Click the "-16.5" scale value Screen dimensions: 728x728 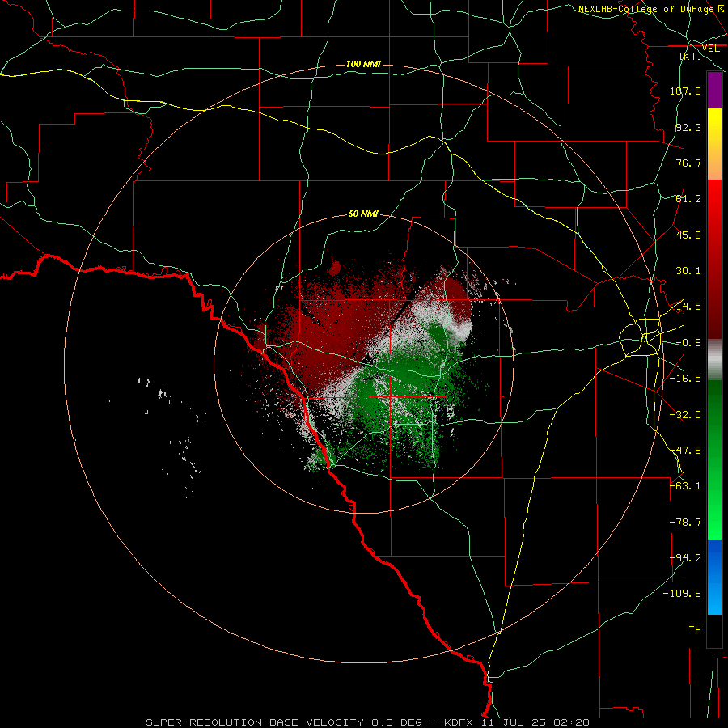tap(685, 379)
